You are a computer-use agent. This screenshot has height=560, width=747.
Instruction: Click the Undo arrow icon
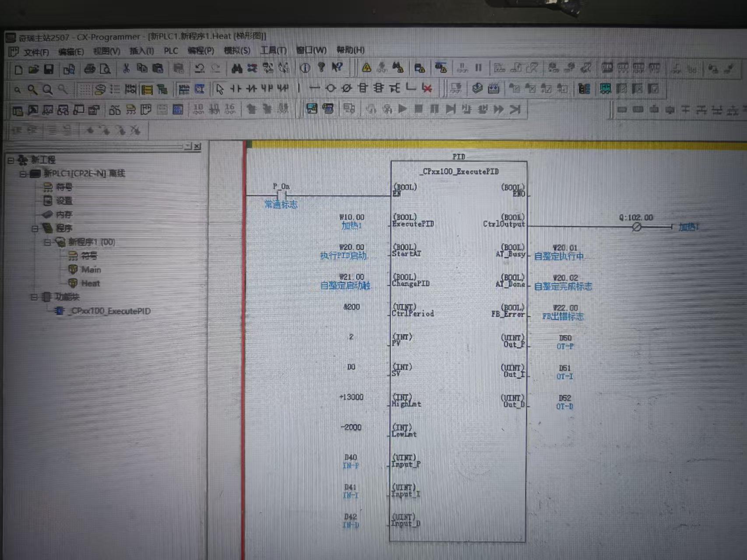click(x=200, y=68)
